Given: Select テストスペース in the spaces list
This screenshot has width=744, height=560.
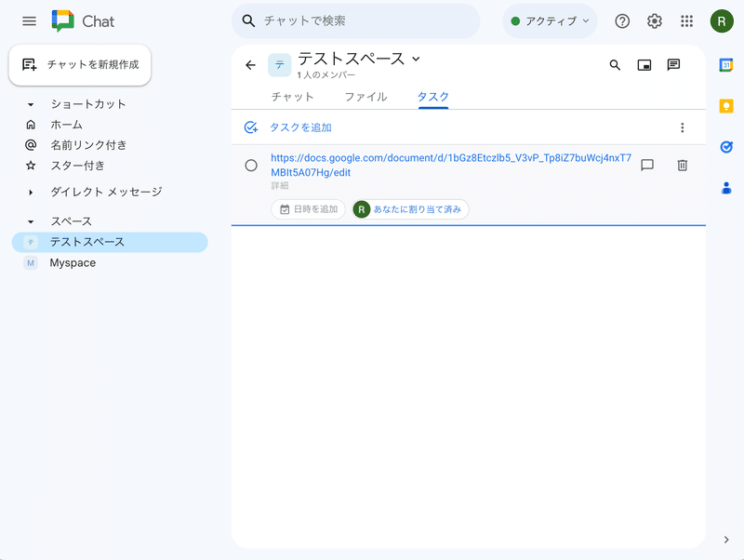Looking at the screenshot, I should (110, 242).
